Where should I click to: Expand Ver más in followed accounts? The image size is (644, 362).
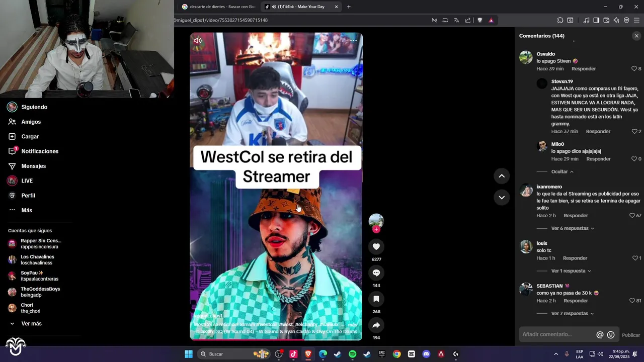point(31,324)
